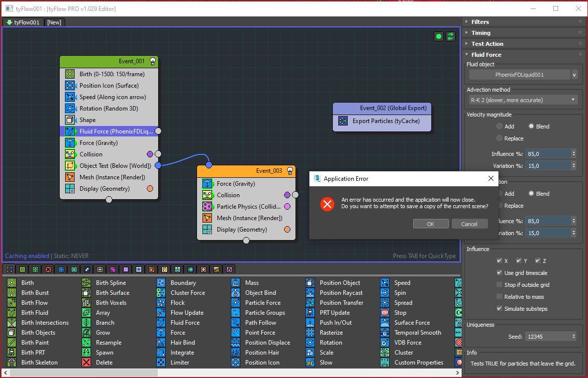
Task: Click the Particle Physics operator icon
Action: (207, 207)
